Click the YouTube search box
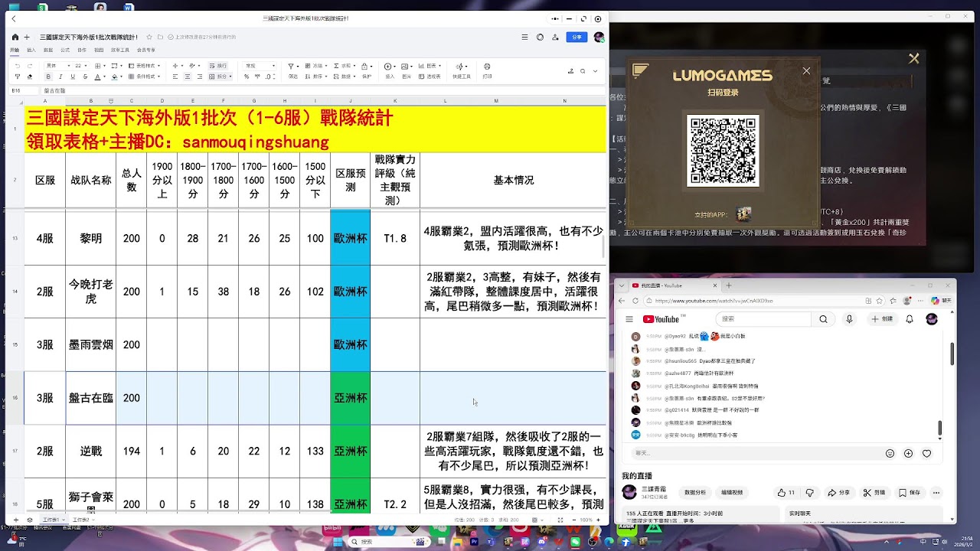The width and height of the screenshot is (980, 551). [763, 319]
